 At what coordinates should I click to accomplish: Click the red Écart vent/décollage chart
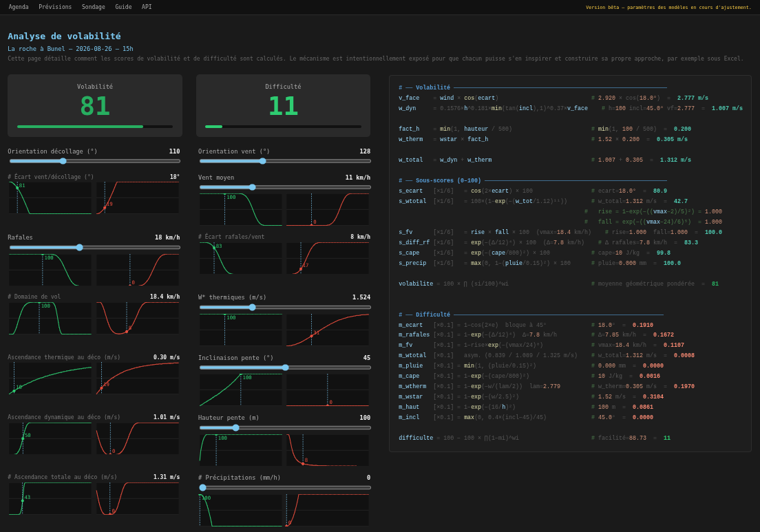pyautogui.click(x=138, y=198)
